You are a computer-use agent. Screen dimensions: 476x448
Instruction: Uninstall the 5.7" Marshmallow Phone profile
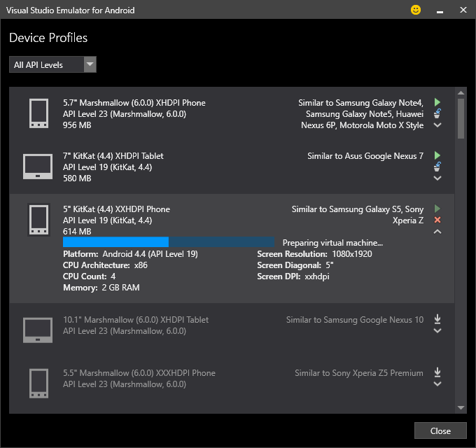pos(437,113)
